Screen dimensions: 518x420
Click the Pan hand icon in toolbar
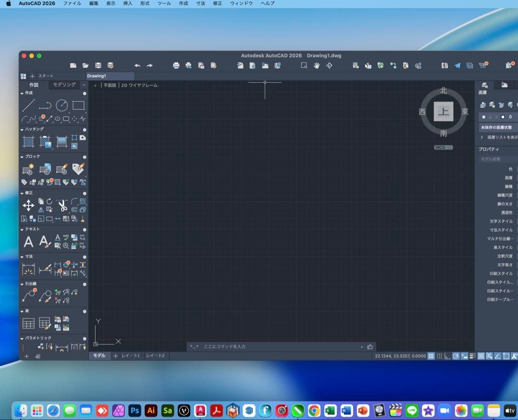tap(317, 66)
